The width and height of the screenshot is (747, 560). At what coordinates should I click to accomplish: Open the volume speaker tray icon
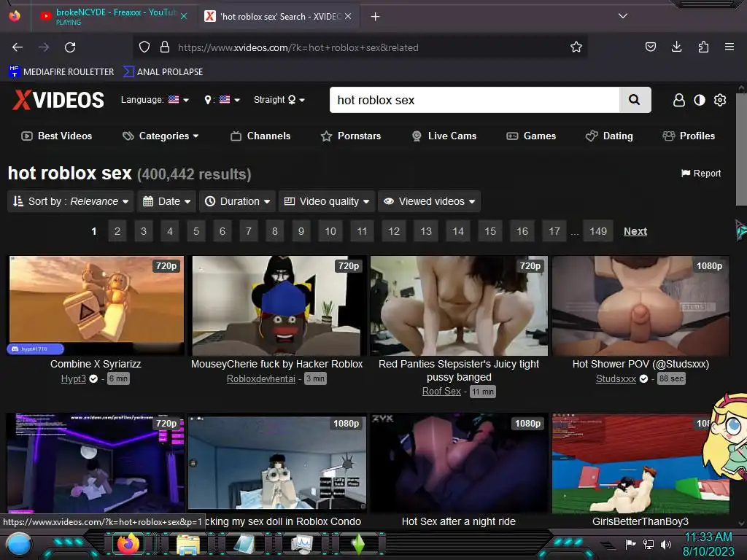point(665,544)
